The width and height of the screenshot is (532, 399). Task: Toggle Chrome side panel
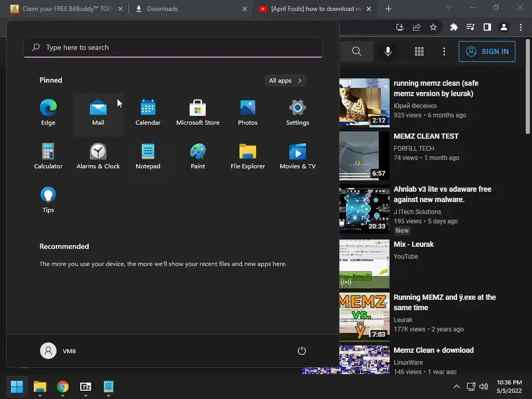coord(487,28)
